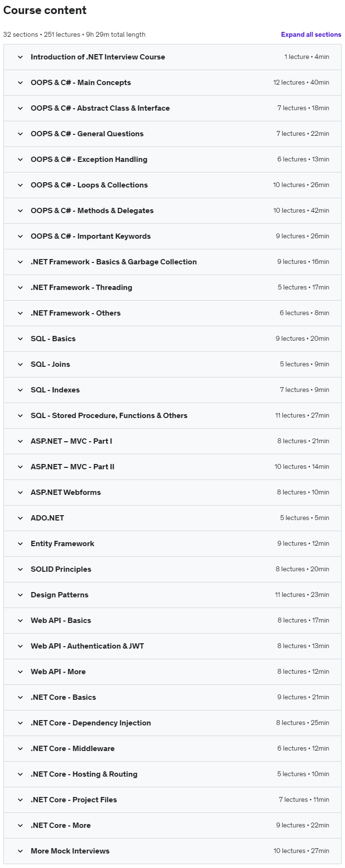Open the More Mock Interviews section

172,851
